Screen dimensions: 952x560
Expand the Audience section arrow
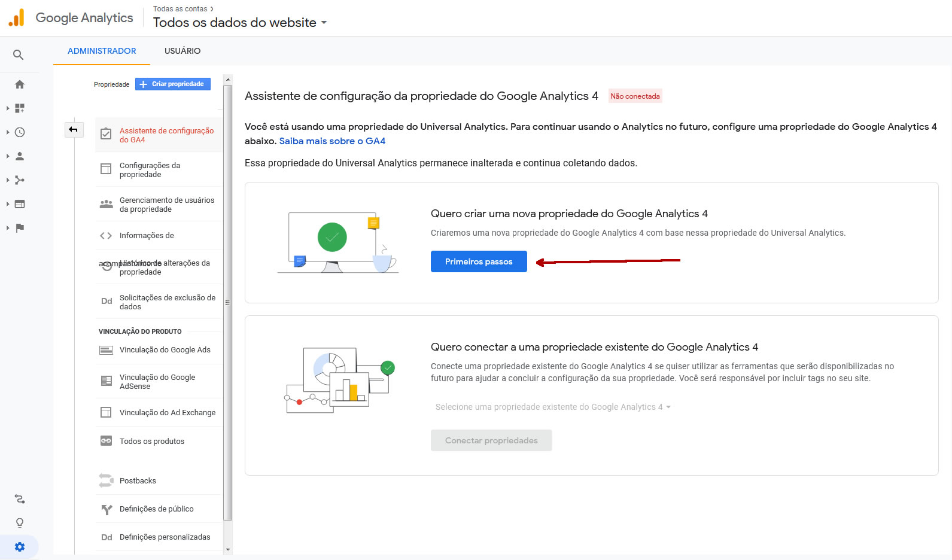tap(7, 156)
